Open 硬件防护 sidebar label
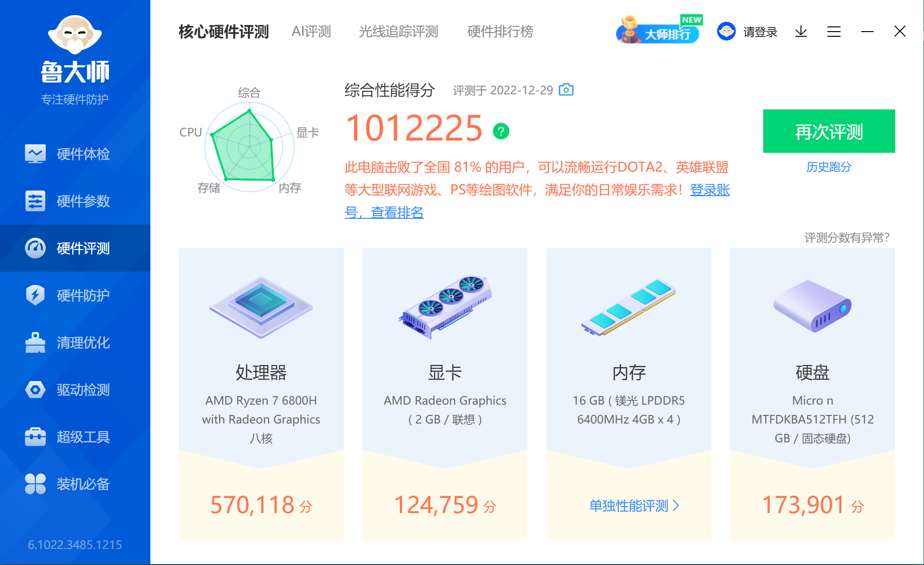Image resolution: width=924 pixels, height=565 pixels. pyautogui.click(x=83, y=295)
